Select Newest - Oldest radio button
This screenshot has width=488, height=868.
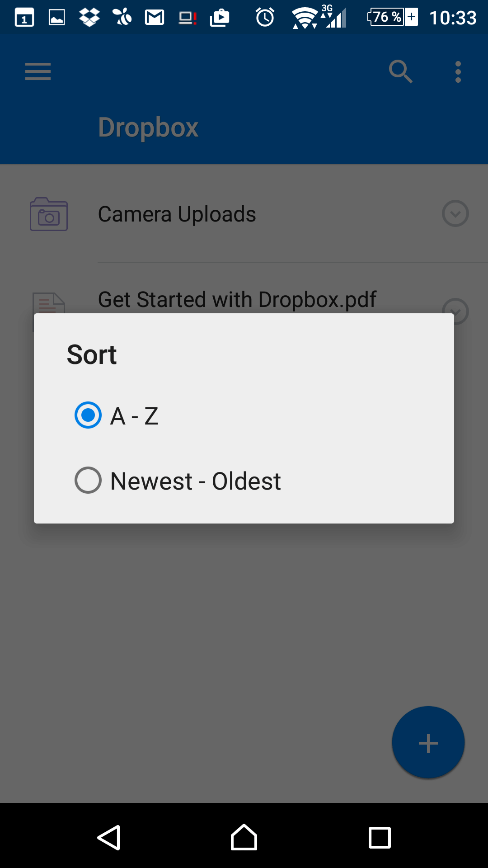tap(88, 480)
